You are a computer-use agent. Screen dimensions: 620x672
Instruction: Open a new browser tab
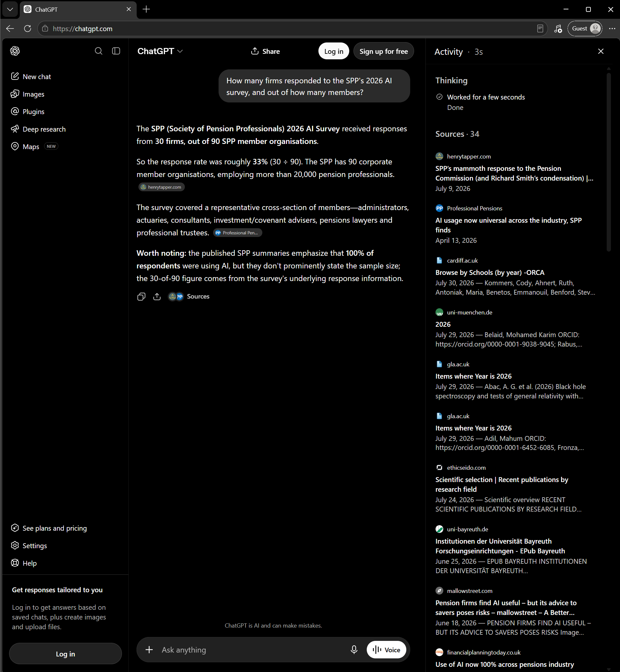pyautogui.click(x=146, y=9)
